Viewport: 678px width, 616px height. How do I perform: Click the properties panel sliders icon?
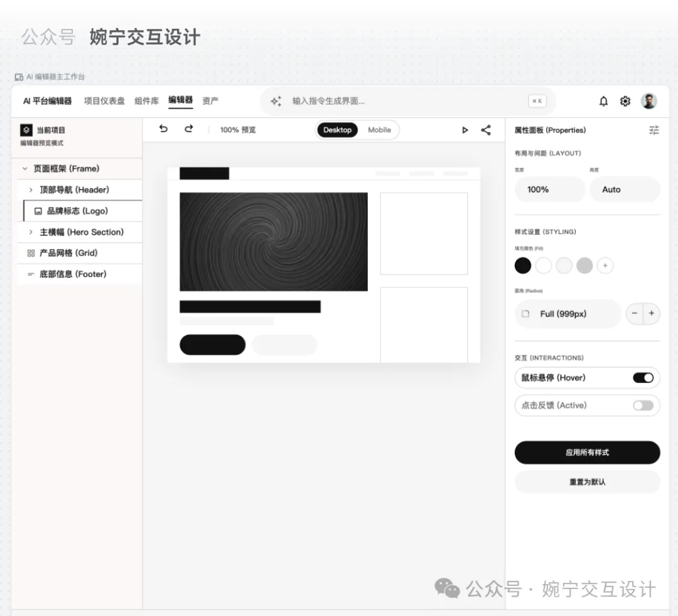pos(654,130)
